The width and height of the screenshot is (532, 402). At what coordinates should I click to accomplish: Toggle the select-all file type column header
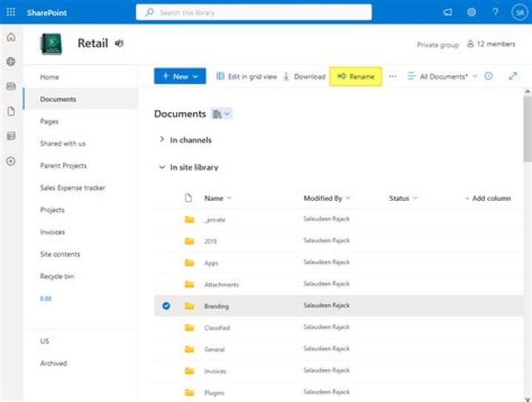click(188, 198)
